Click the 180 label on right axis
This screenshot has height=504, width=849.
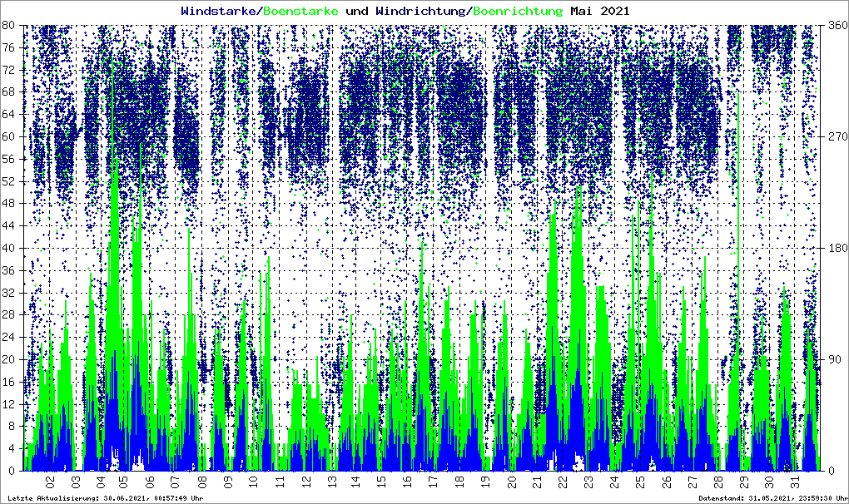point(835,248)
